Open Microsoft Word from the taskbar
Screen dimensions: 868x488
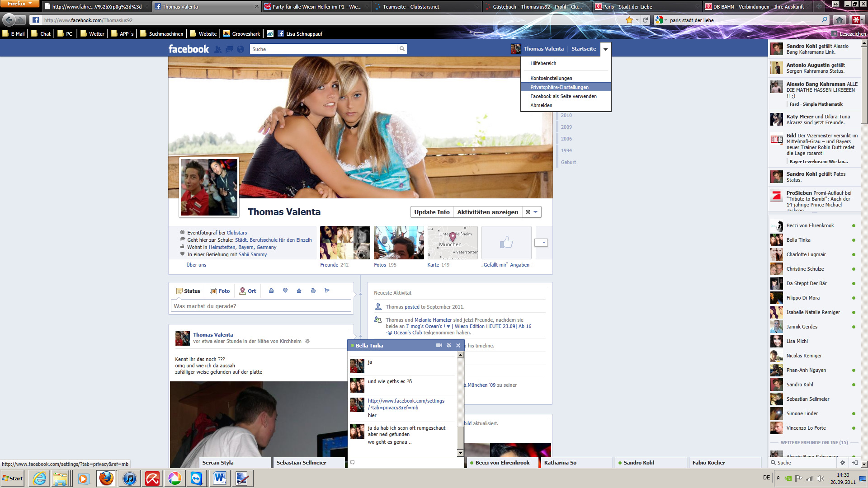[x=220, y=478]
